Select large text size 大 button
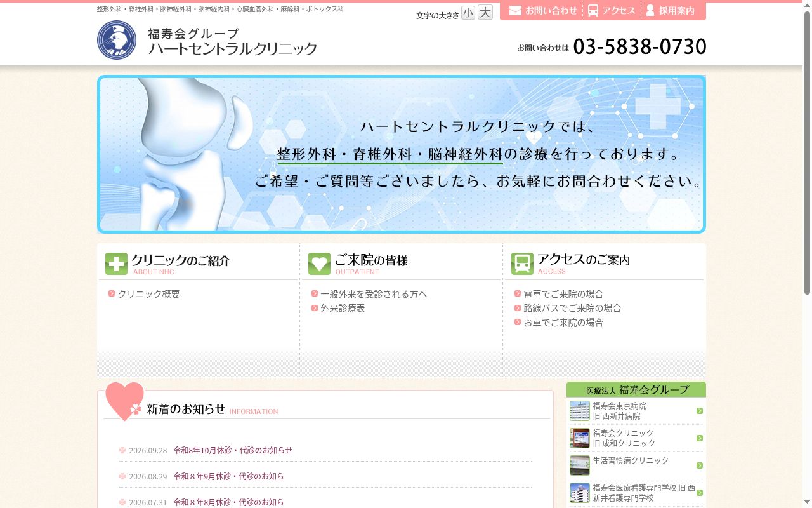Viewport: 812px width, 508px height. point(485,12)
